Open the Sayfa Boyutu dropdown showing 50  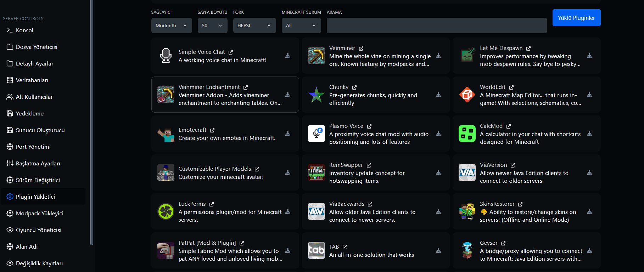click(213, 25)
